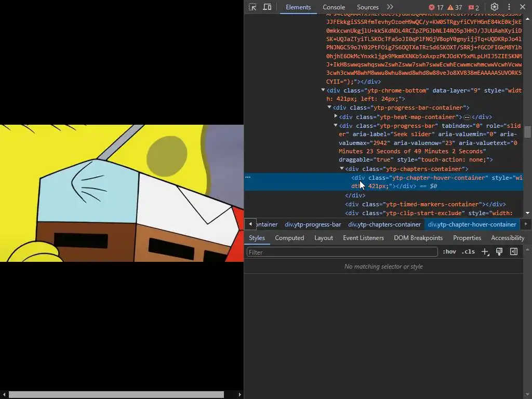Open the Elements tab

click(298, 7)
